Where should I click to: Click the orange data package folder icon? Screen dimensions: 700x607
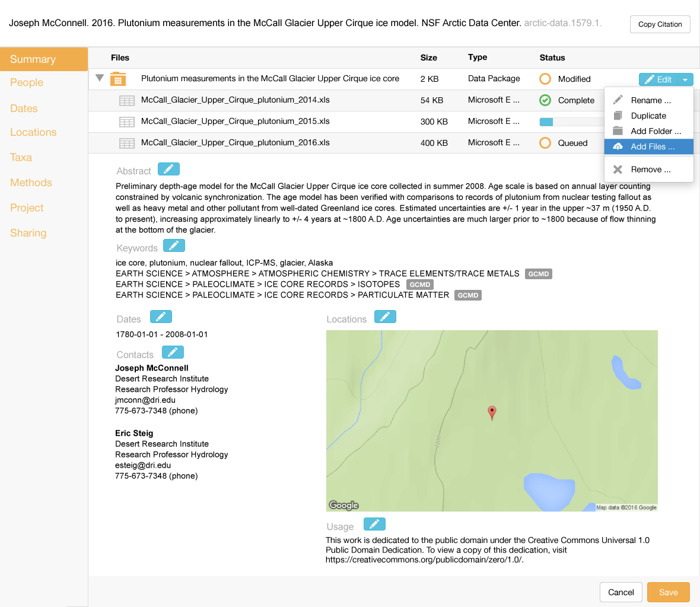(118, 79)
